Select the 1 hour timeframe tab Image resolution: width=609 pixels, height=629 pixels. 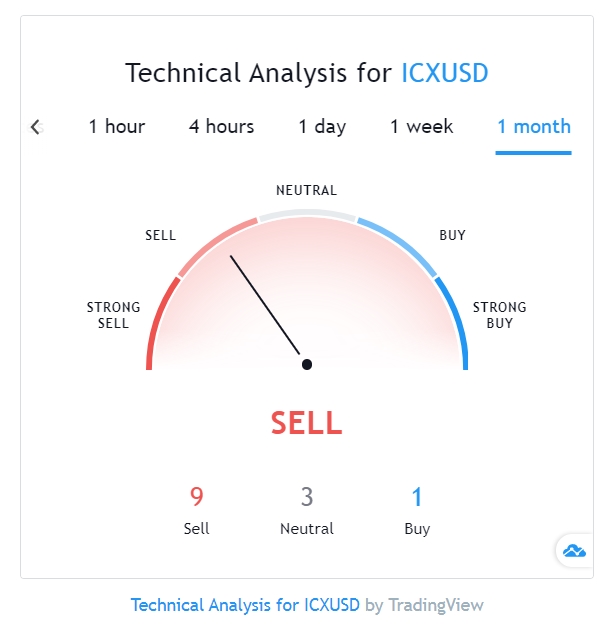point(117,127)
